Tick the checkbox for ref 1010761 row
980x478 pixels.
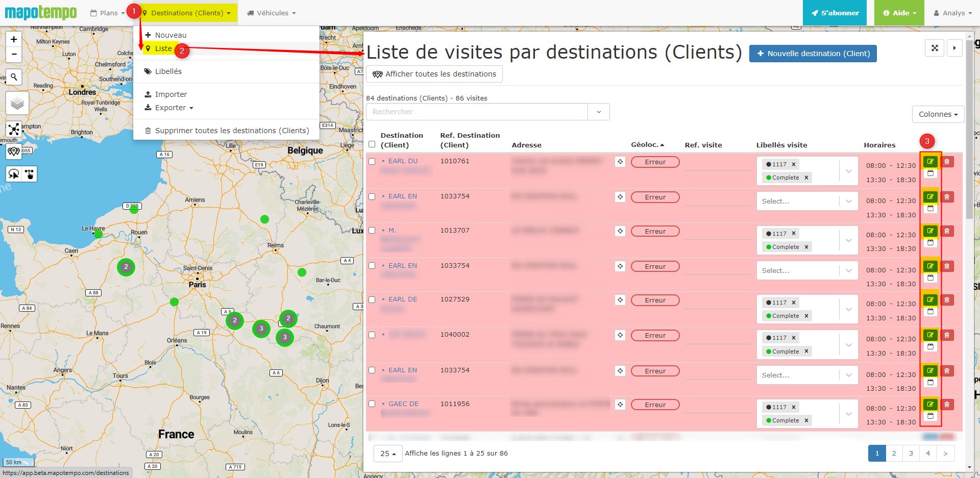pyautogui.click(x=372, y=161)
